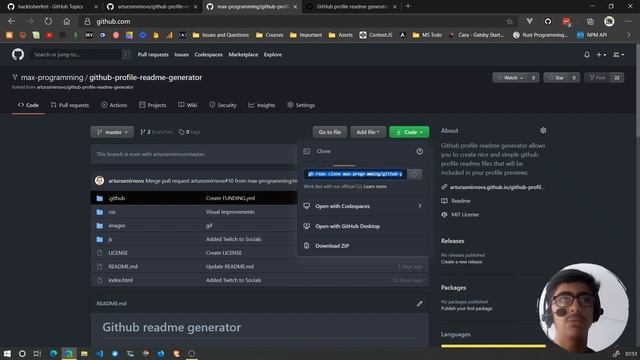Screen dimensions: 640x360
Task: Open the notifications bell
Action: coord(587,54)
